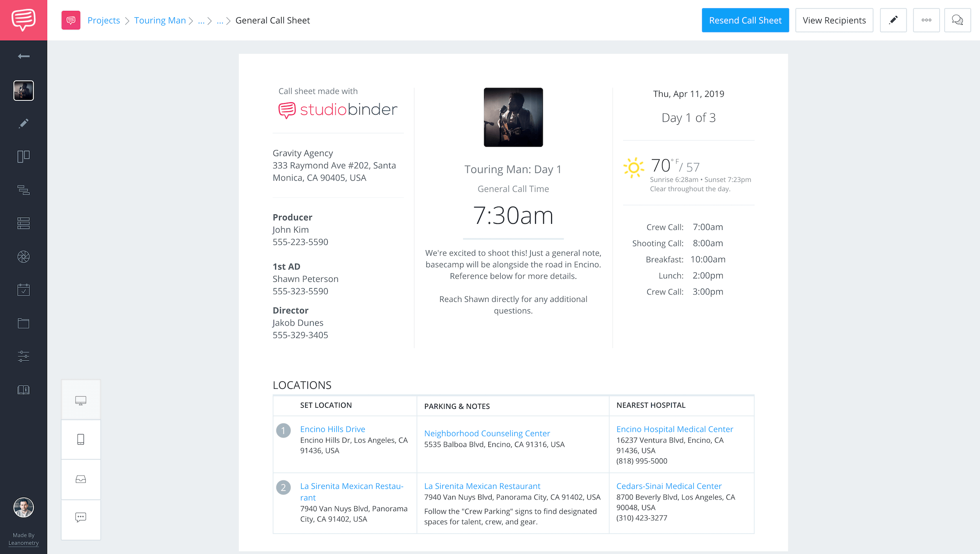Expand Projects breadcrumb navigation item
Image resolution: width=980 pixels, height=554 pixels.
point(104,20)
